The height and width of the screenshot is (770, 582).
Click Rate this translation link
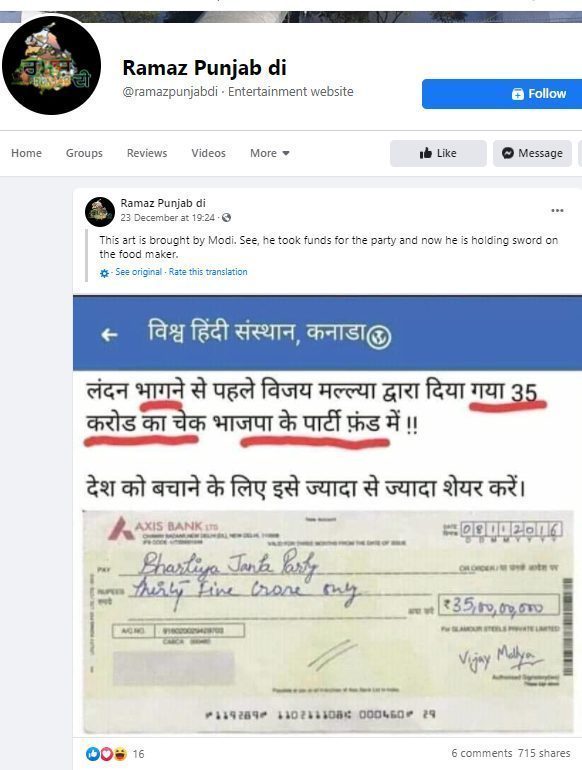[x=208, y=272]
